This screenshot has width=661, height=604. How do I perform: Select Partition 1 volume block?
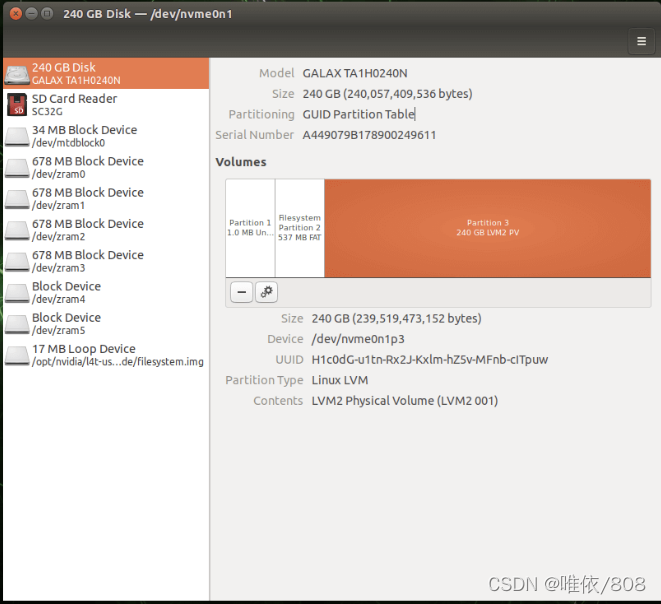(x=250, y=228)
